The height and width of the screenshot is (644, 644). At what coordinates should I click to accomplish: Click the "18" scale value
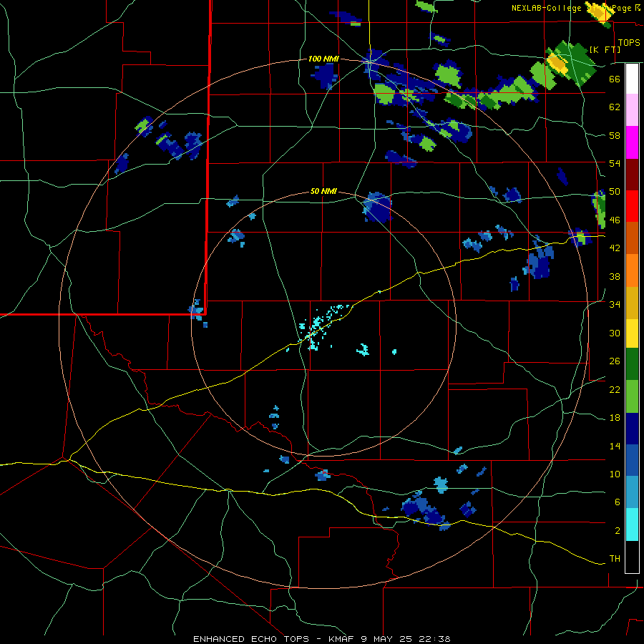click(x=615, y=418)
